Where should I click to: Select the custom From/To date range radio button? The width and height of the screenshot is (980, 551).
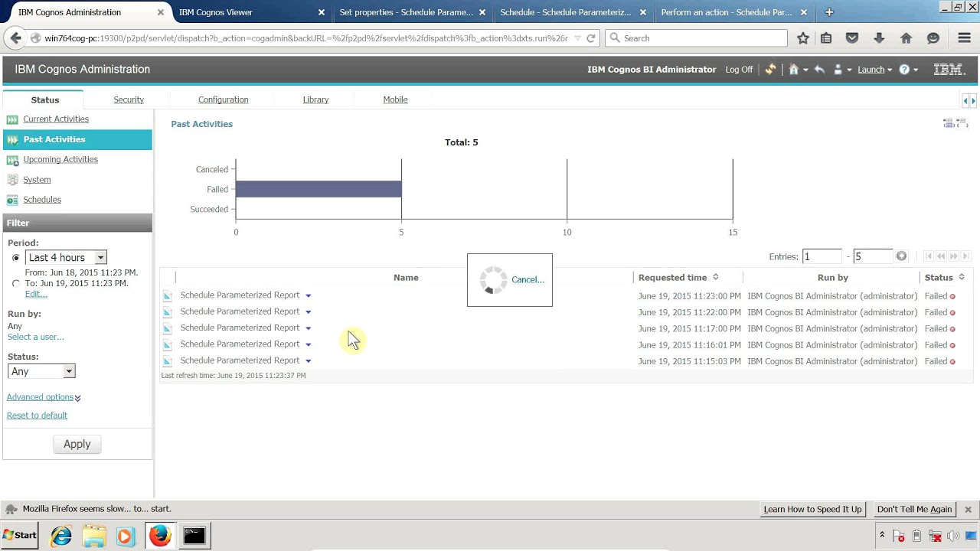[16, 283]
